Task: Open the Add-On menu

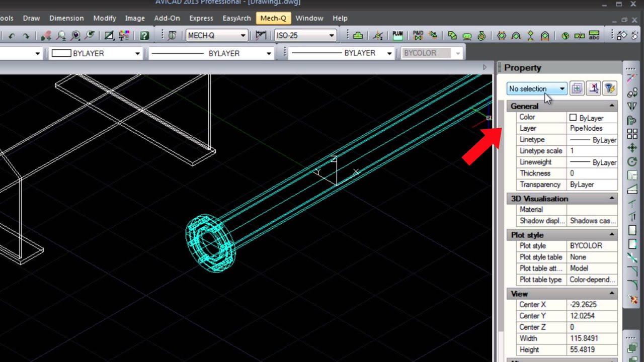Action: (x=167, y=18)
